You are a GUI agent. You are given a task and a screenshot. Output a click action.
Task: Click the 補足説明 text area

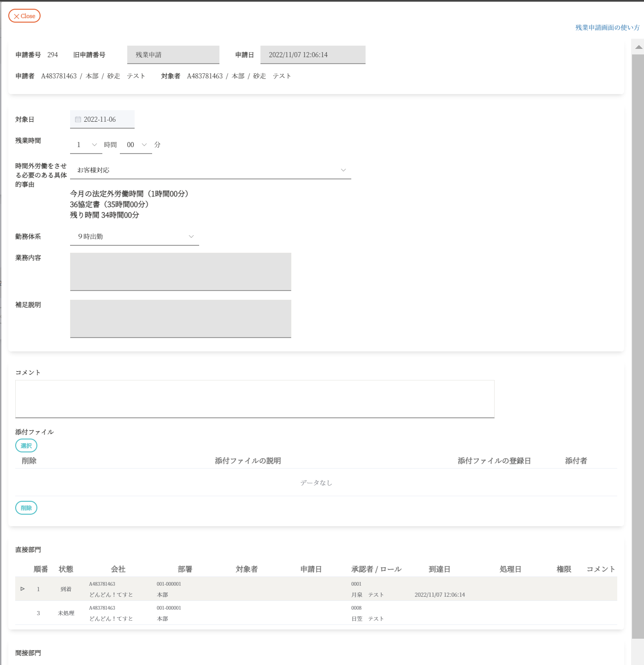[180, 319]
